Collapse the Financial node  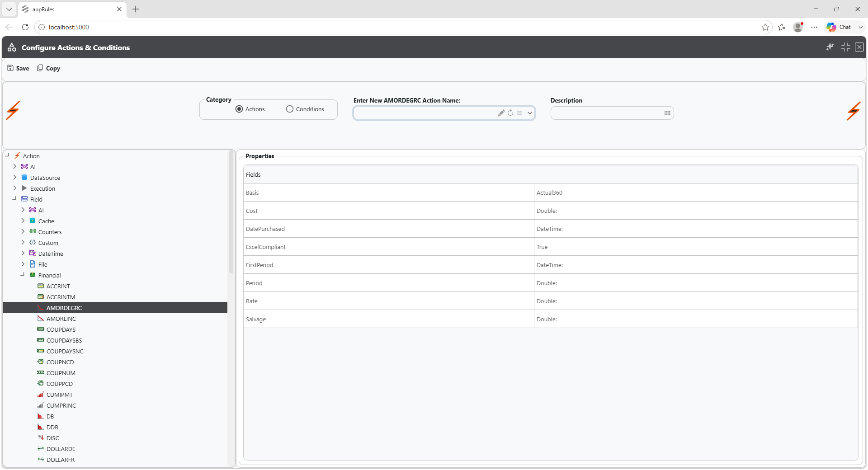22,274
